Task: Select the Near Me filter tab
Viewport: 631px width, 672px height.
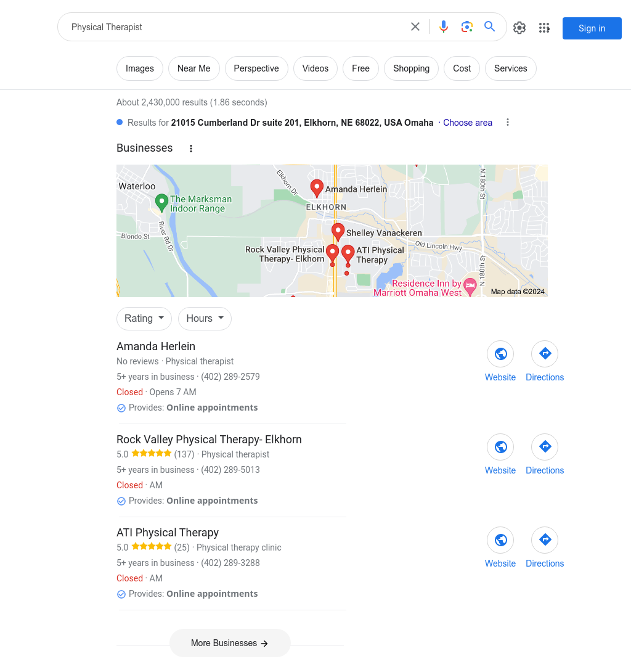Action: click(194, 68)
